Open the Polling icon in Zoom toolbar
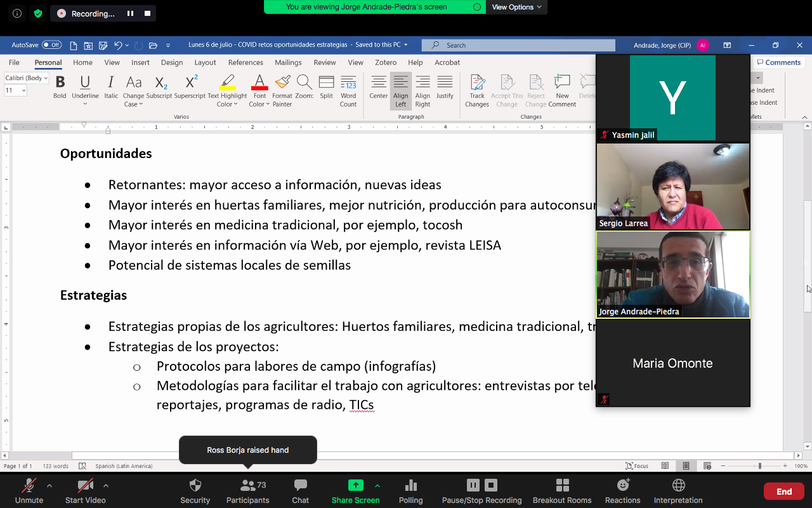The height and width of the screenshot is (508, 812). [x=410, y=486]
